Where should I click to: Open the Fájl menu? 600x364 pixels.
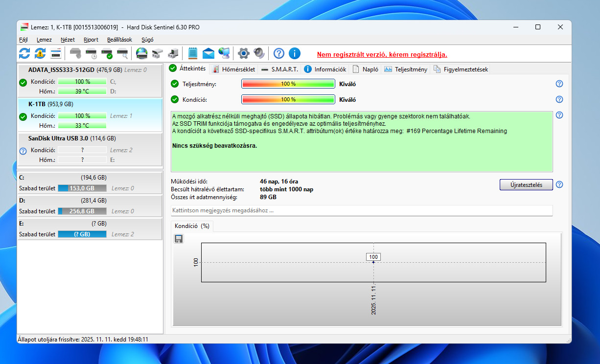[x=23, y=40]
